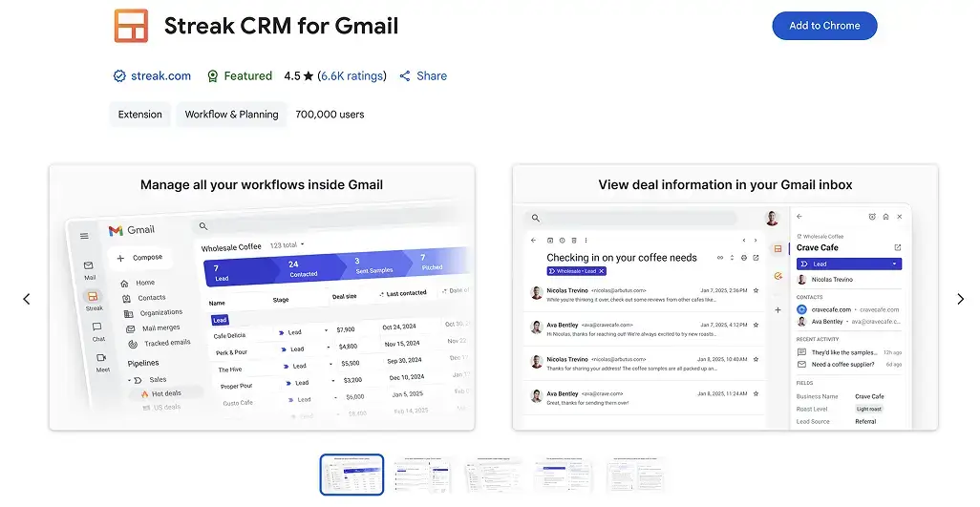Click the plus icon in the side rail
Viewport: 980px width, 507px height.
(x=778, y=309)
